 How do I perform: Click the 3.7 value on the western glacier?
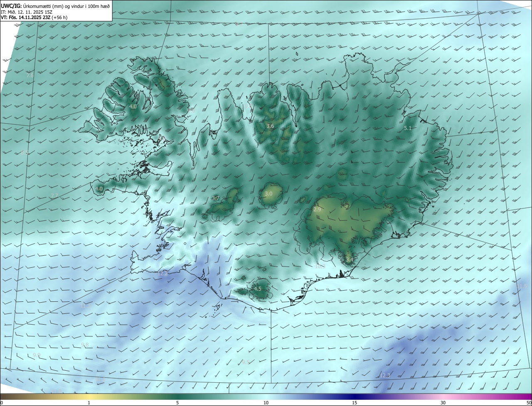point(215,198)
